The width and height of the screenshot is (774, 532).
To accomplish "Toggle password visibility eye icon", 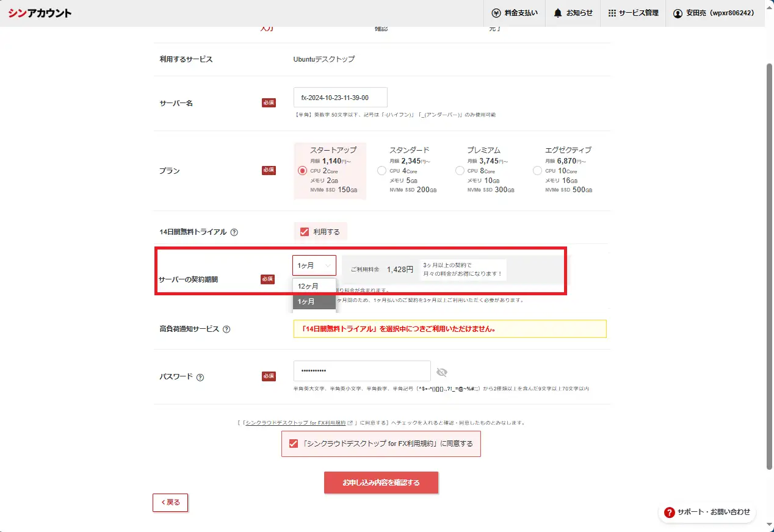I will coord(442,372).
